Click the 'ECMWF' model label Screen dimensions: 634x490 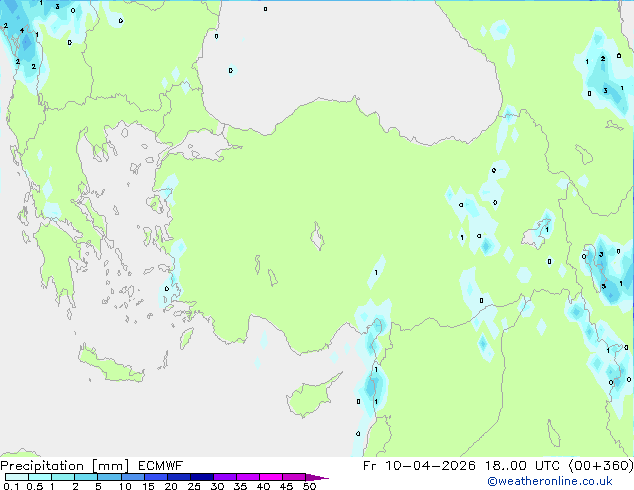tap(160, 466)
